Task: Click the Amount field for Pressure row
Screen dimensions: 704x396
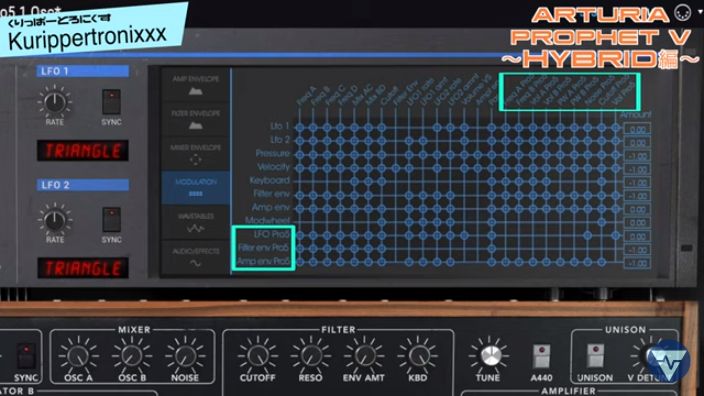Action: 637,157
